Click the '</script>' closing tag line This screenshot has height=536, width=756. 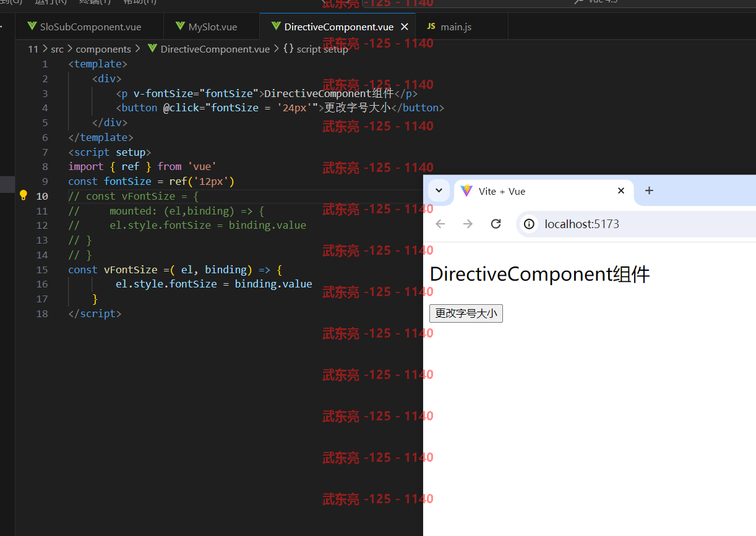[x=95, y=313]
